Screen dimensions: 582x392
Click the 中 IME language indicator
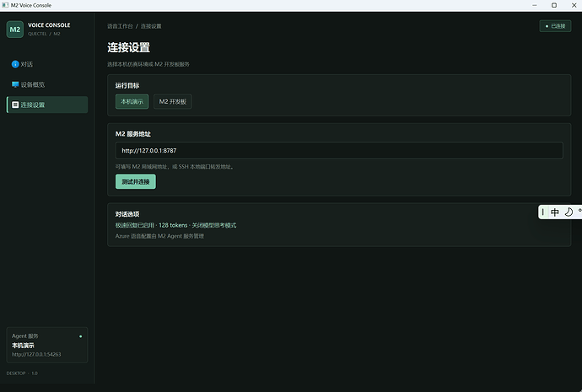pyautogui.click(x=555, y=212)
